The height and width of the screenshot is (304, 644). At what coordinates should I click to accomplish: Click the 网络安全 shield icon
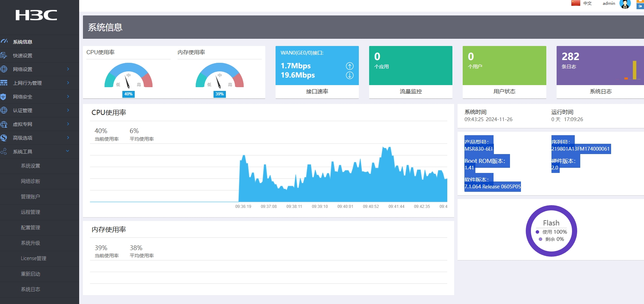[3, 97]
